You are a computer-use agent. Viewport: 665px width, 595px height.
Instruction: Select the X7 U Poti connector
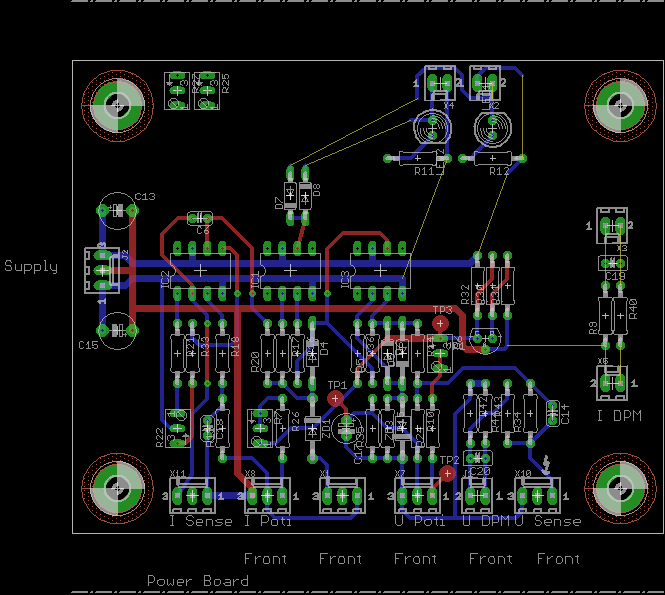(x=417, y=495)
